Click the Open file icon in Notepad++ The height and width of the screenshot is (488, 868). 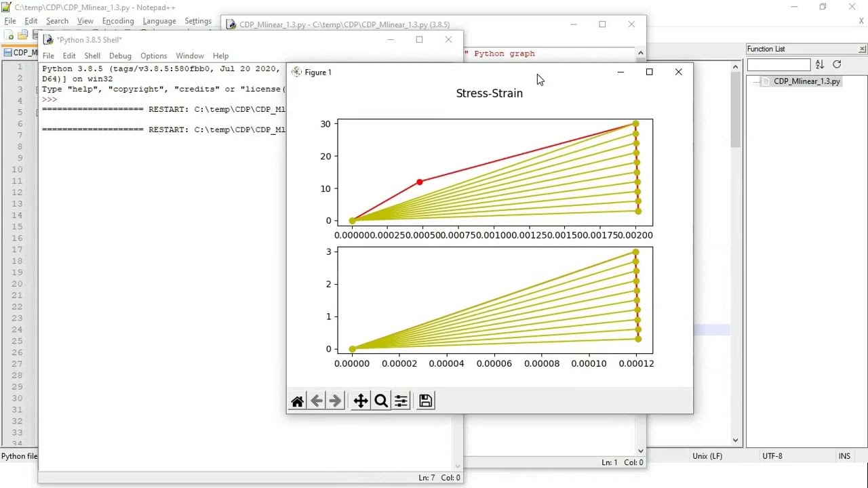[x=22, y=35]
